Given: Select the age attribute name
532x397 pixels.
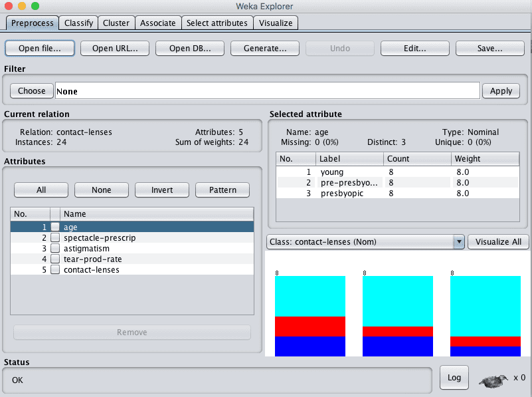Looking at the screenshot, I should (70, 227).
